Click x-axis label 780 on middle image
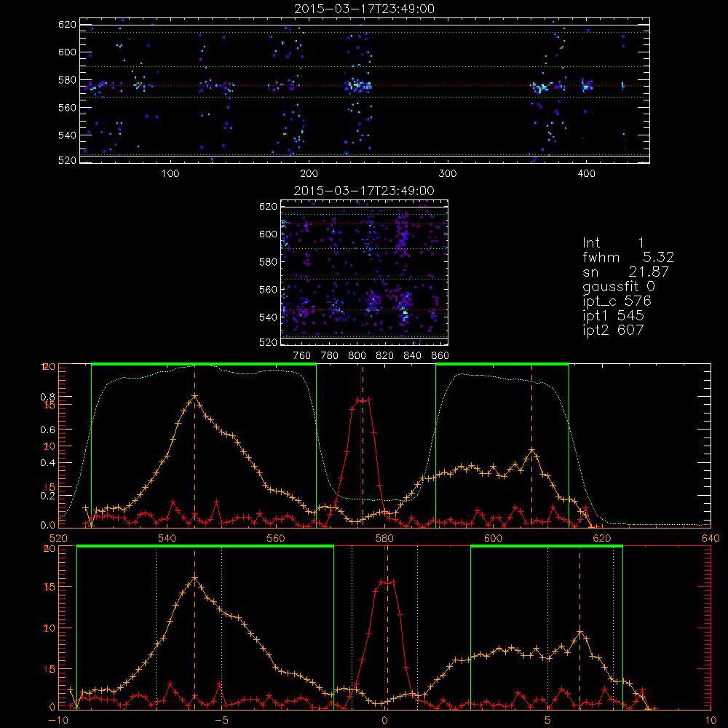 330,356
